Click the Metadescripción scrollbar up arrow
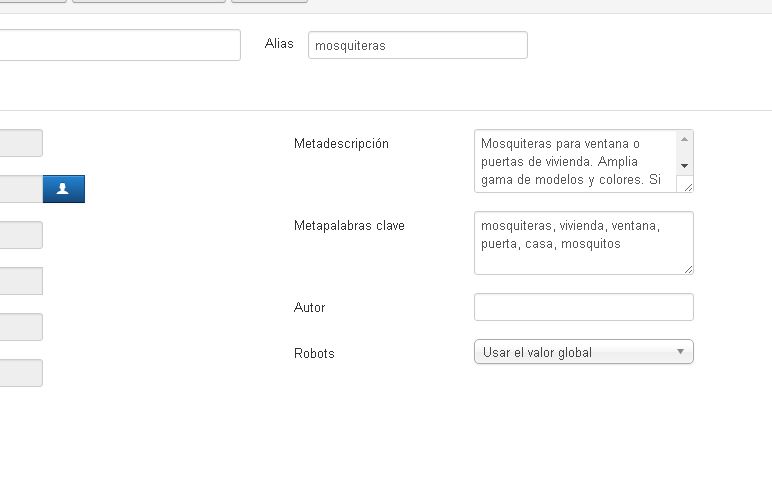 684,139
